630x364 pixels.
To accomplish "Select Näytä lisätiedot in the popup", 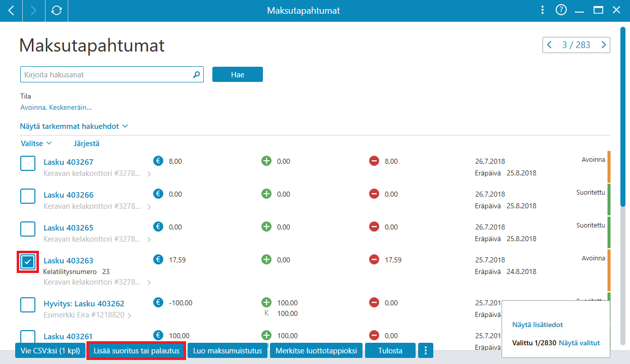I will click(x=537, y=325).
